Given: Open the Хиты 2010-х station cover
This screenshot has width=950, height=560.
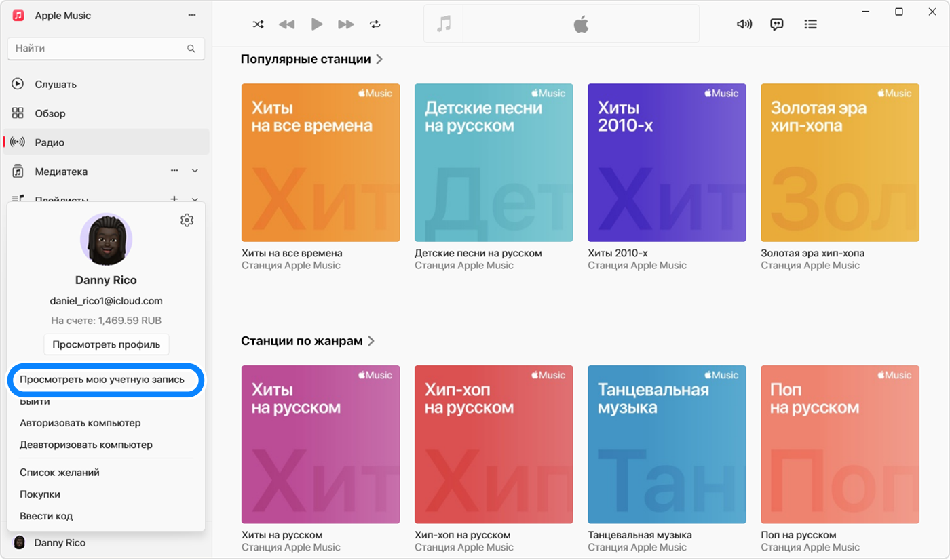Looking at the screenshot, I should tap(667, 163).
